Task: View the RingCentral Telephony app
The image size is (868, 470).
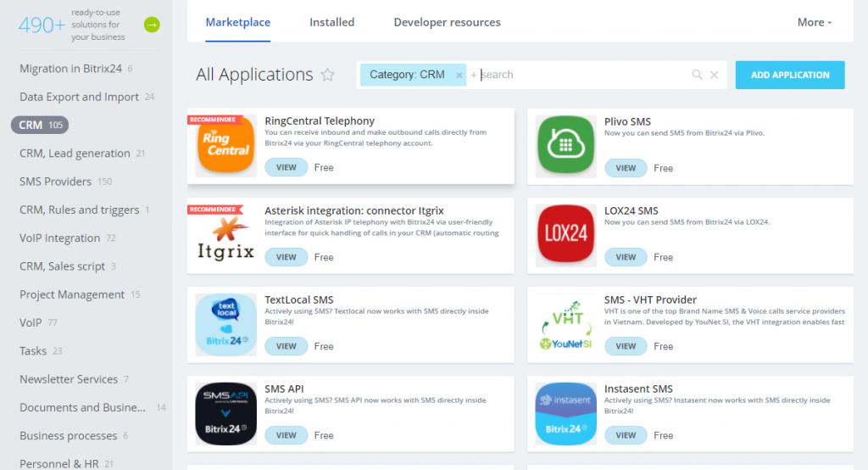Action: click(287, 167)
